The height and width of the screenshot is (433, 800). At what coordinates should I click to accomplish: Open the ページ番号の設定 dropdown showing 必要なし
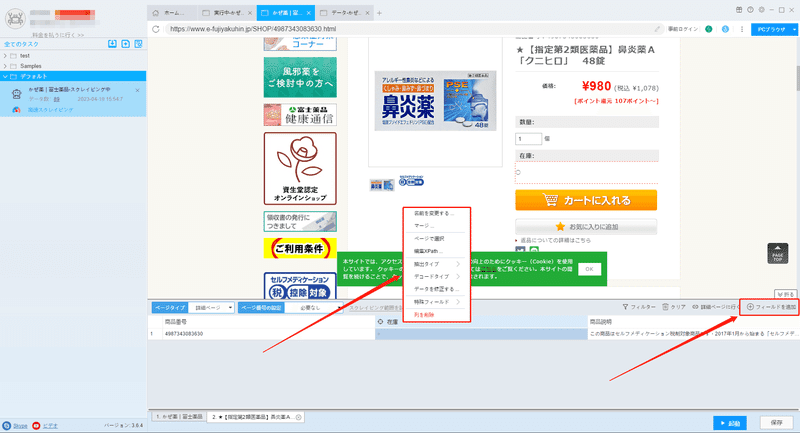[313, 308]
